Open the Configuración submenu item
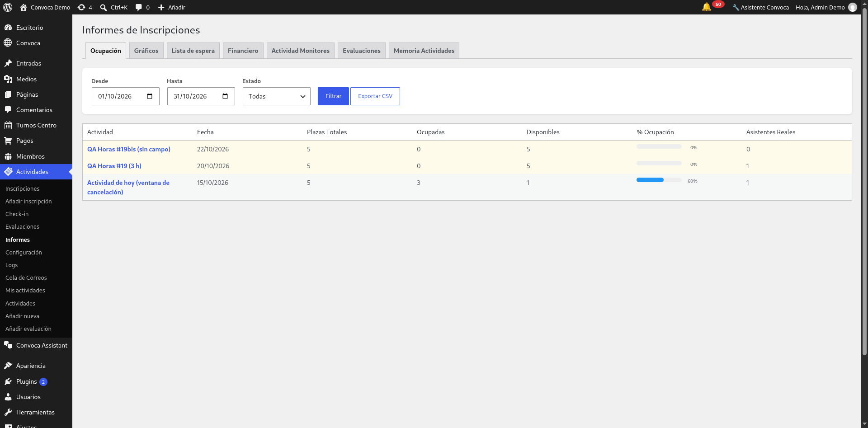868x428 pixels. [x=24, y=253]
